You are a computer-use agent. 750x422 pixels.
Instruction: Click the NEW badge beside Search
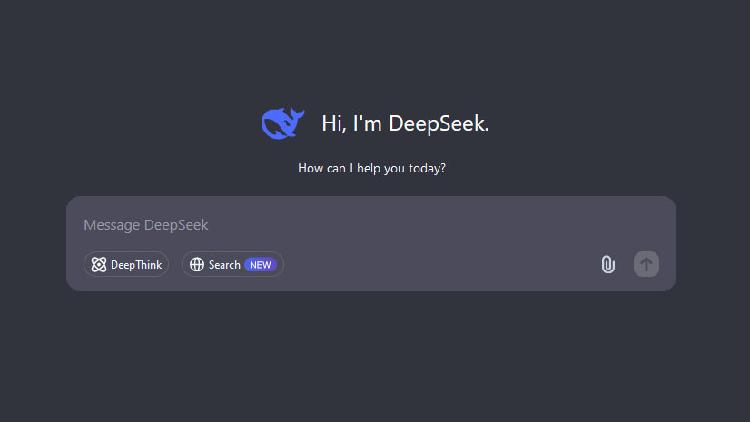260,265
